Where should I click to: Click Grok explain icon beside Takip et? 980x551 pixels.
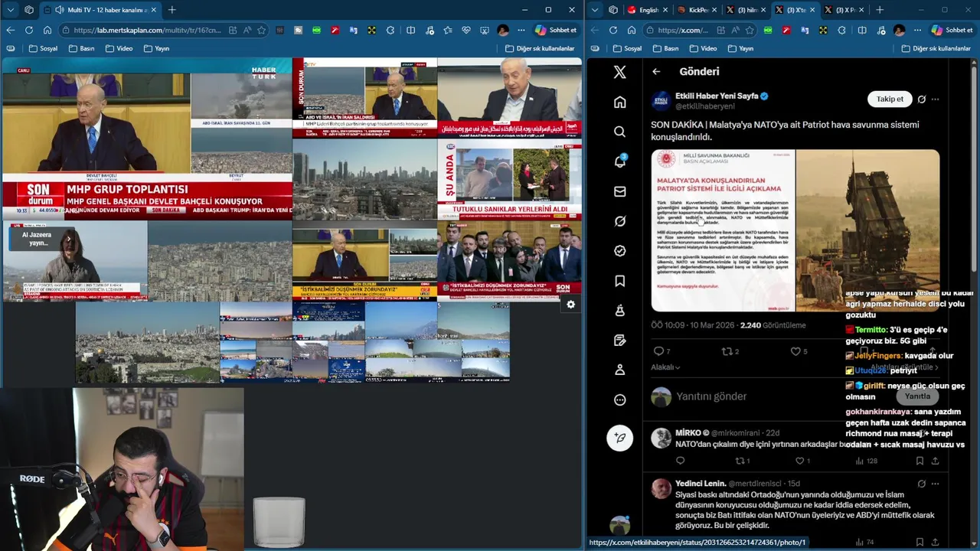(x=922, y=99)
